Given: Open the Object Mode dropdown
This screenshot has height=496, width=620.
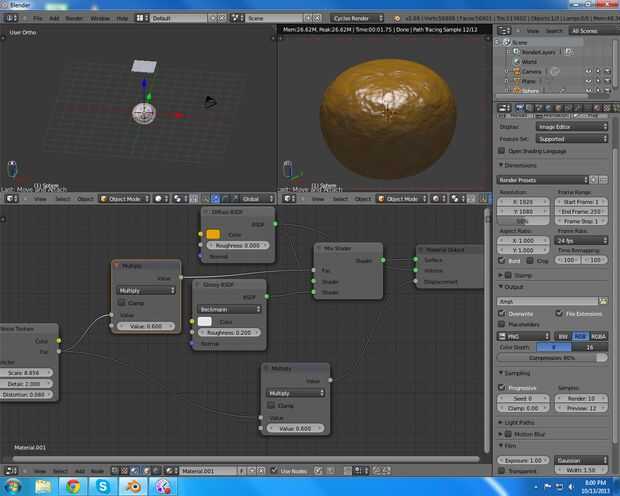Looking at the screenshot, I should coord(123,199).
